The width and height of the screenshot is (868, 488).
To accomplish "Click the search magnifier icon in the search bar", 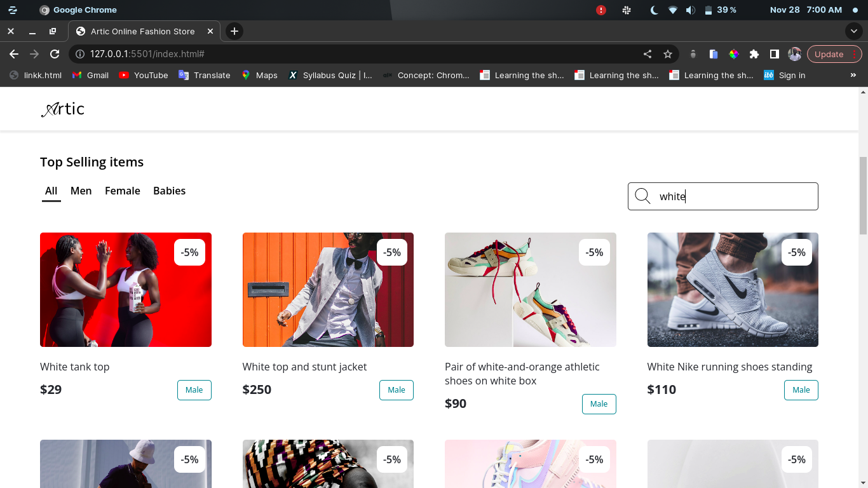I will pos(642,196).
